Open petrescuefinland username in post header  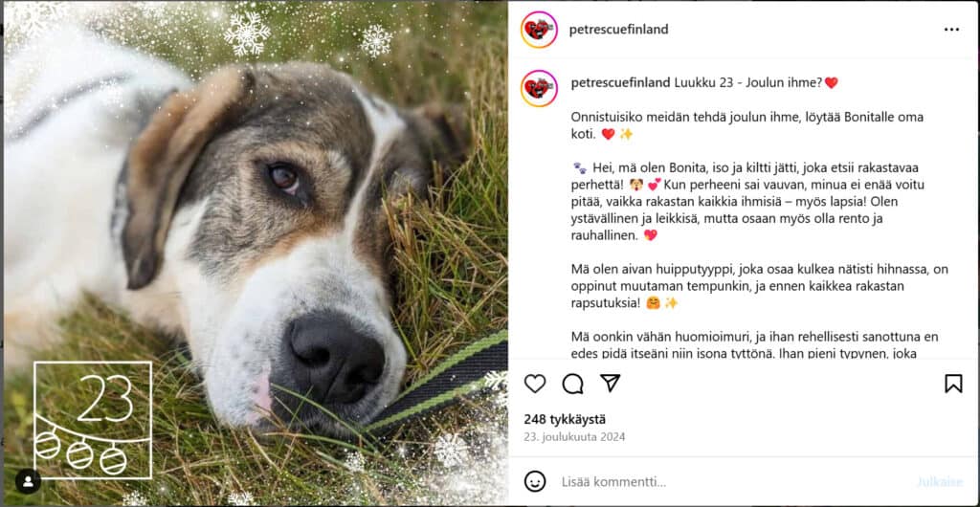pos(618,30)
